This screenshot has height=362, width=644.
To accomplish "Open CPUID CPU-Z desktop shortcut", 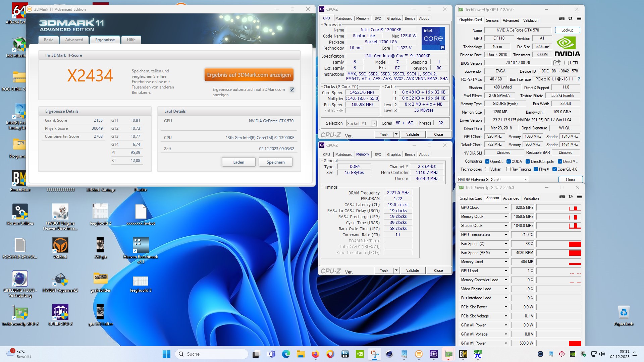I will [x=60, y=315].
